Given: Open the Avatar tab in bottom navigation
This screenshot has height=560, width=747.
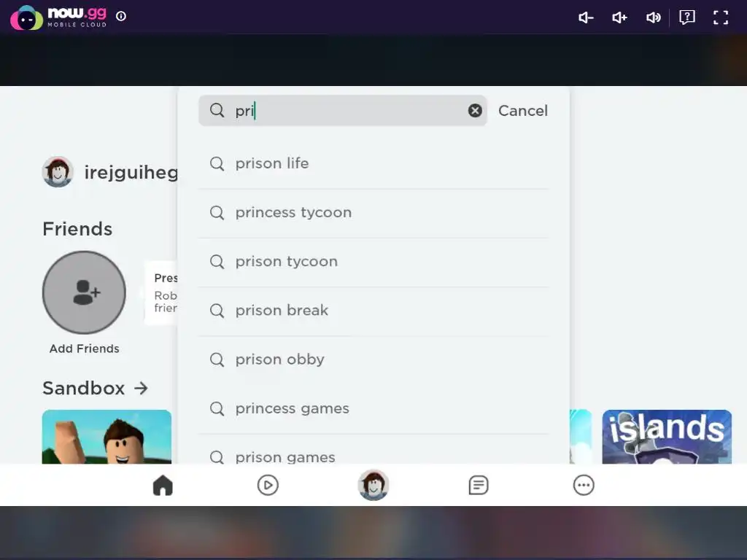Looking at the screenshot, I should click(x=373, y=485).
